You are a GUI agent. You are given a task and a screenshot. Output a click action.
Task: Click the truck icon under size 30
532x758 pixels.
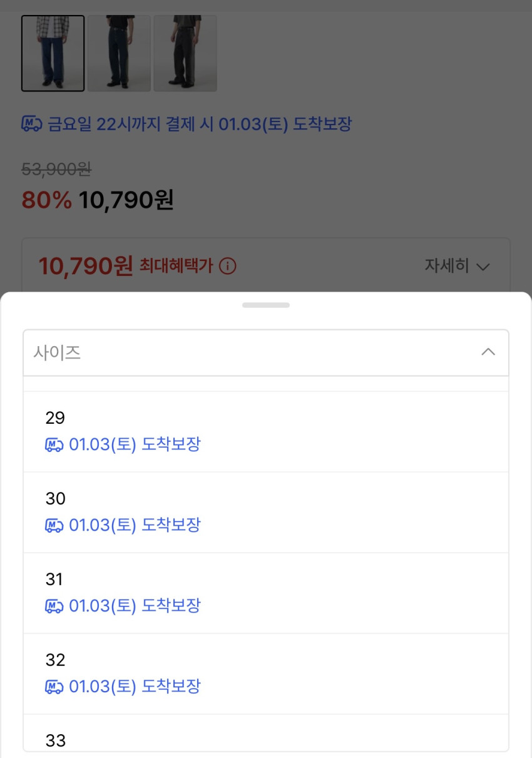click(x=54, y=526)
